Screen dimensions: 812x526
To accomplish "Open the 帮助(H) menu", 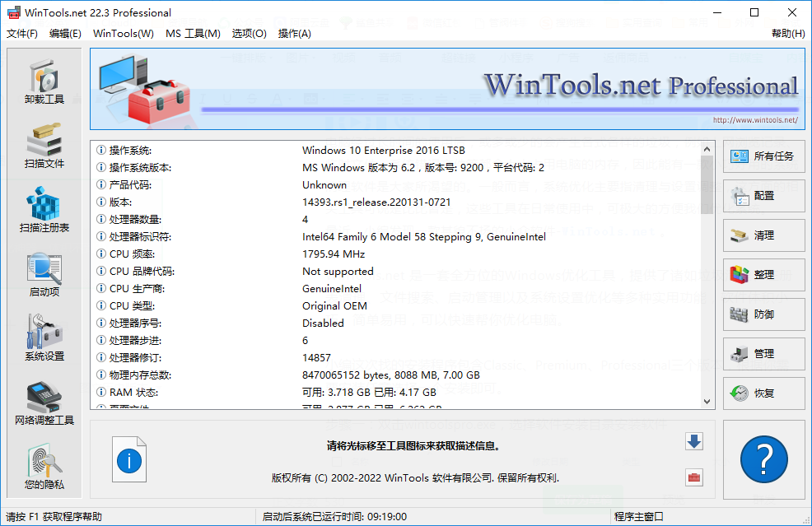I will 788,34.
